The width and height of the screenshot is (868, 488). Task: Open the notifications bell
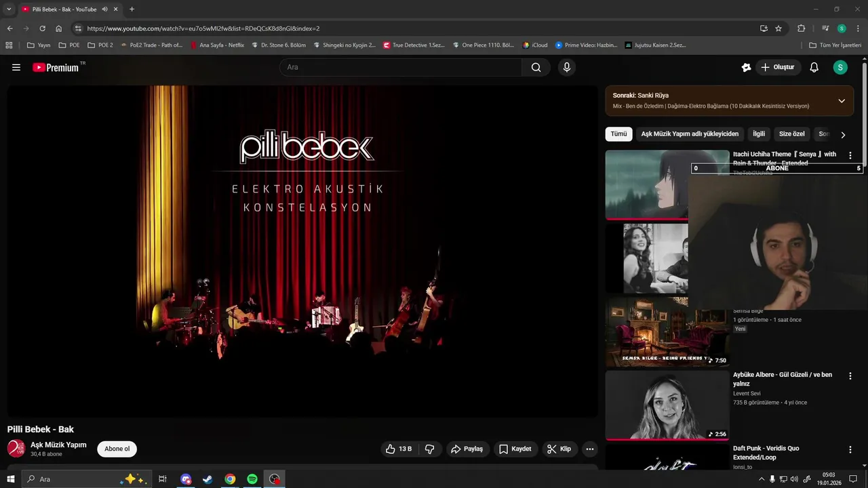click(x=814, y=67)
